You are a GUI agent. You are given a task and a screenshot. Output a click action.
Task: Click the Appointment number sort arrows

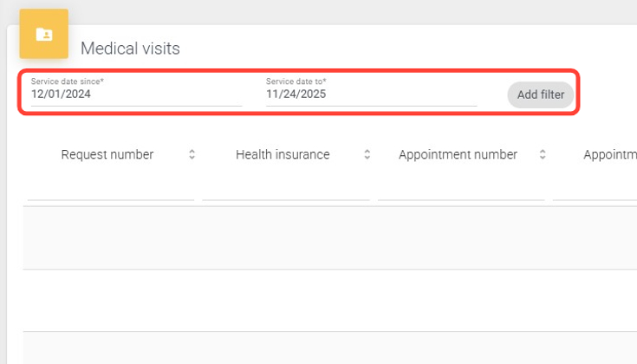543,155
